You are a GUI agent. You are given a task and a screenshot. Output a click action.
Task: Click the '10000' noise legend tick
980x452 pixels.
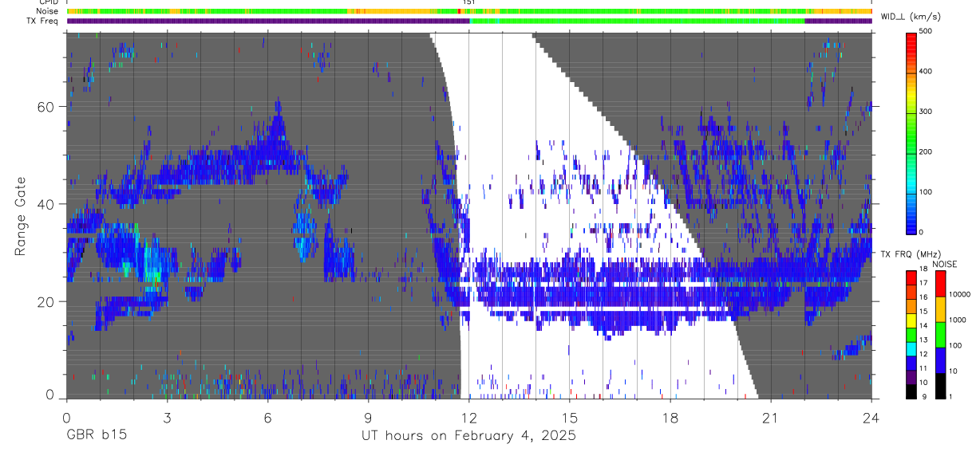960,294
